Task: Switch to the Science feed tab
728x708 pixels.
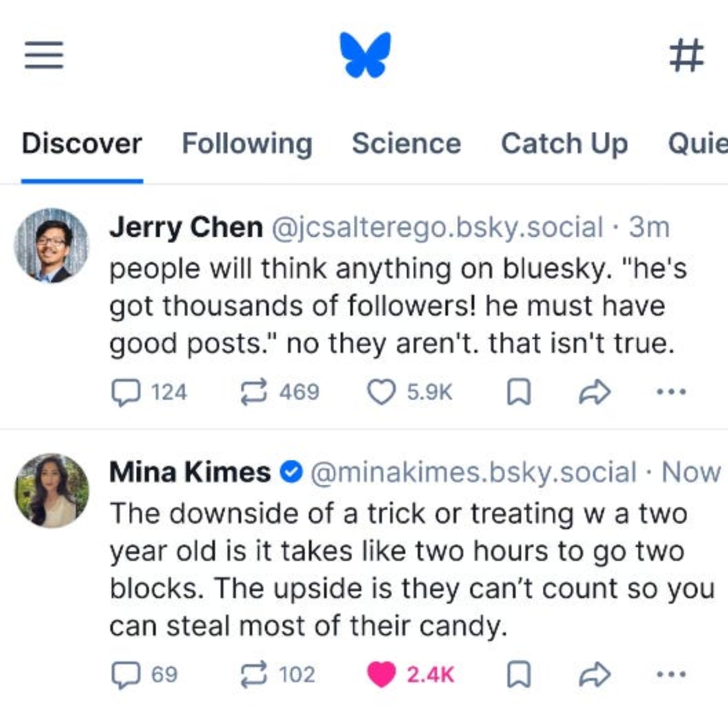Action: tap(406, 144)
